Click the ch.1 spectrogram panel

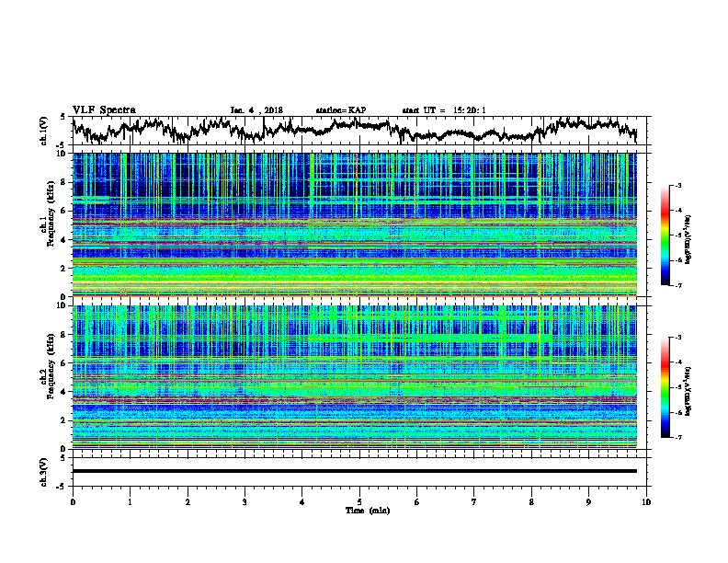354,224
